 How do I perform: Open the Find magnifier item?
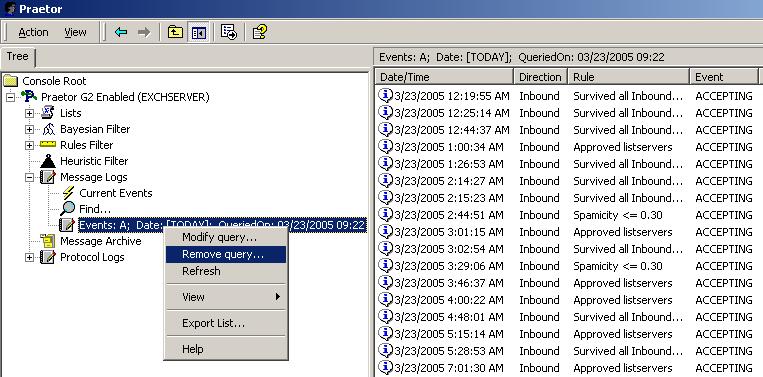86,209
